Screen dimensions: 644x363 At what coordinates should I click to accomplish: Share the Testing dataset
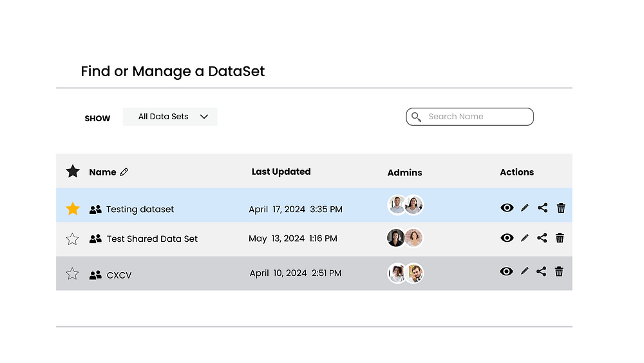tap(543, 208)
